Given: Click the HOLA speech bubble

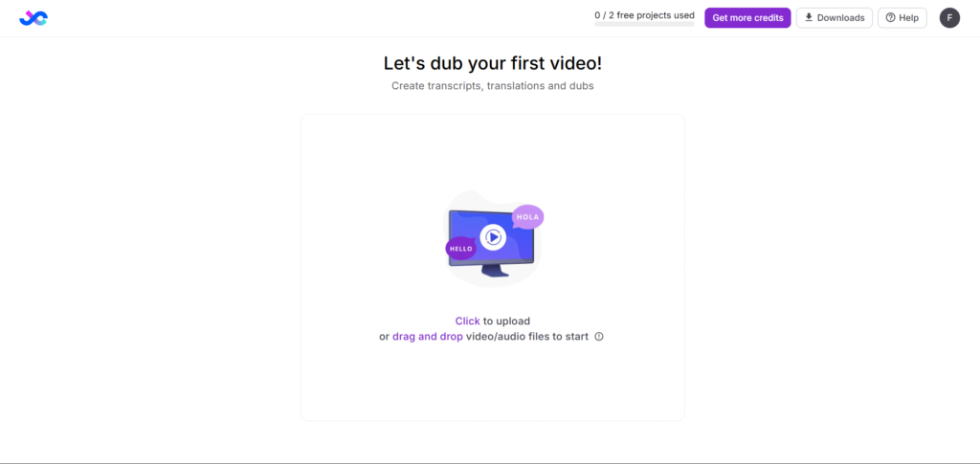Looking at the screenshot, I should (x=527, y=217).
